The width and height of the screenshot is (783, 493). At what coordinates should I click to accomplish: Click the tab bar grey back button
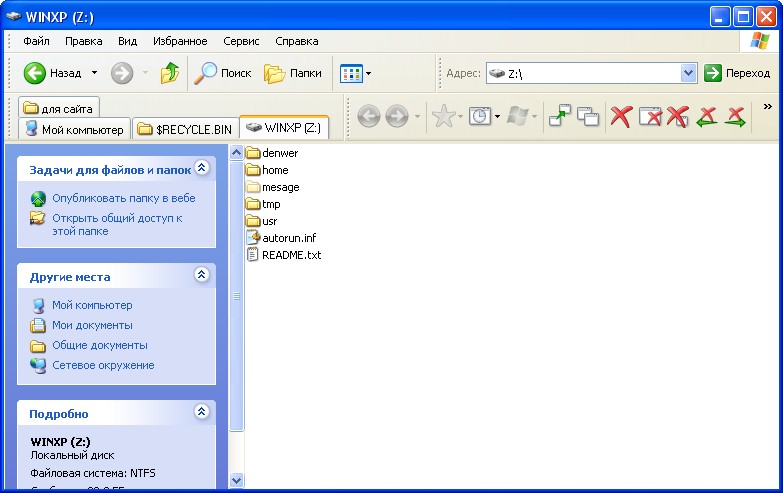pos(369,116)
